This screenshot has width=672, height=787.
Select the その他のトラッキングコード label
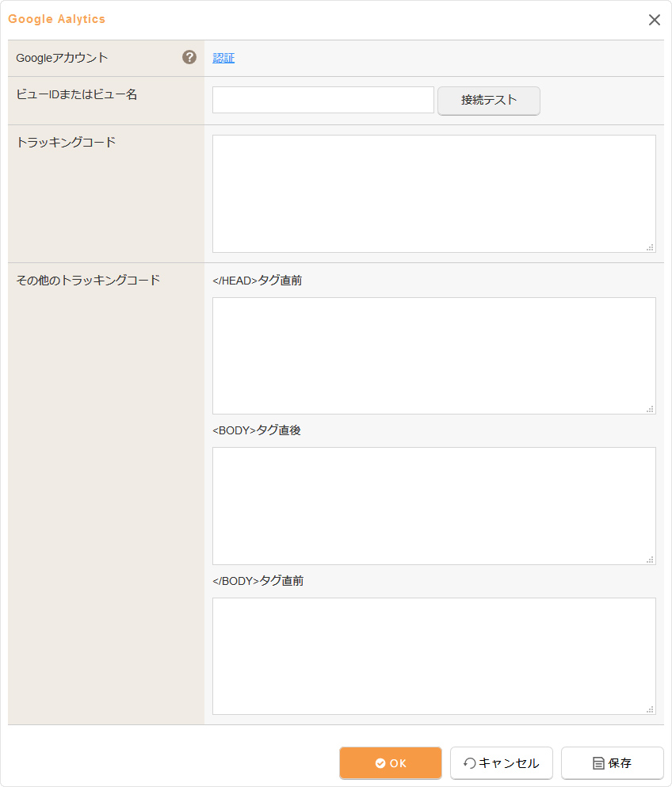pyautogui.click(x=88, y=280)
